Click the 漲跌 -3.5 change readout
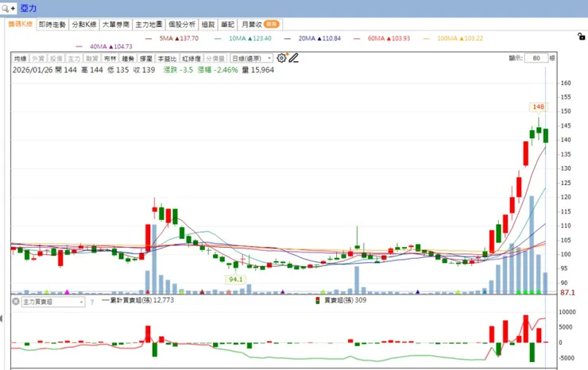This screenshot has height=370, width=588. click(x=178, y=70)
